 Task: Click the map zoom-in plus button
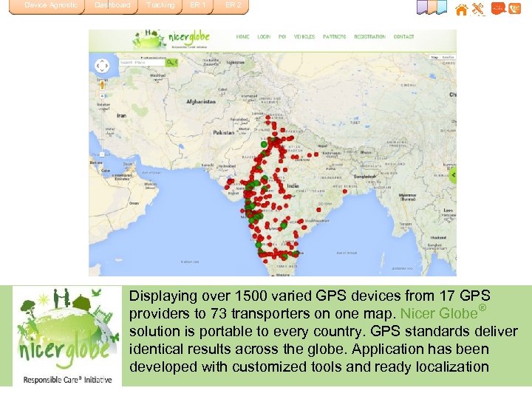[102, 96]
